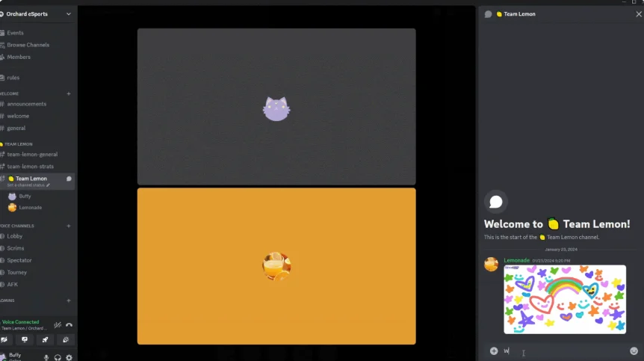644x361 pixels.
Task: Open Lemonade's profile from message username
Action: (x=516, y=260)
